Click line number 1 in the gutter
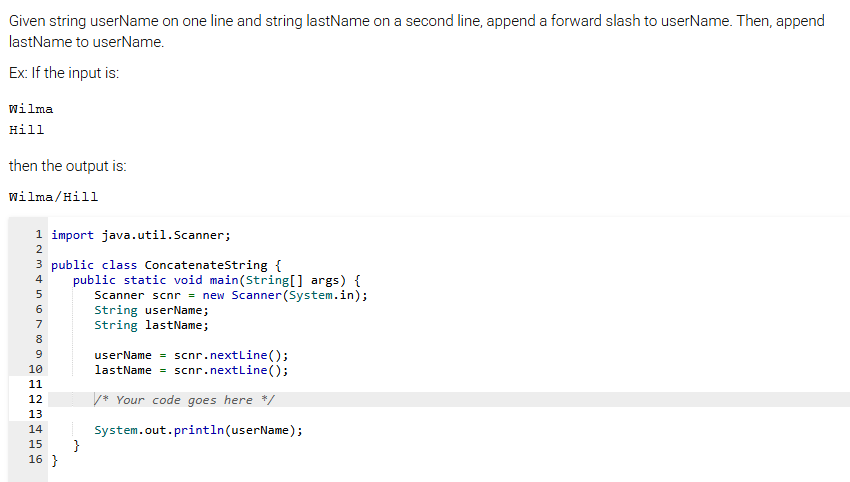 coord(38,235)
